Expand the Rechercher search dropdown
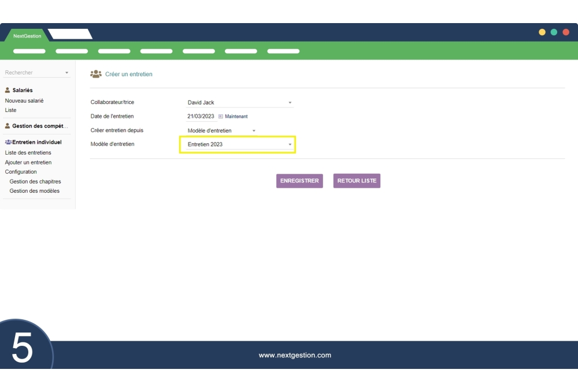Screen dimensions: 578x392 (x=37, y=73)
